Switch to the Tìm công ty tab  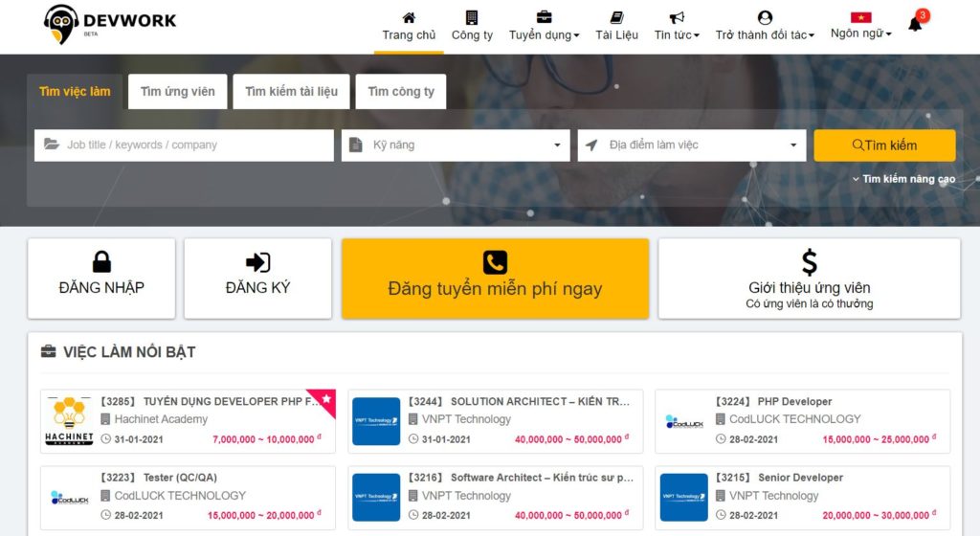click(x=401, y=92)
